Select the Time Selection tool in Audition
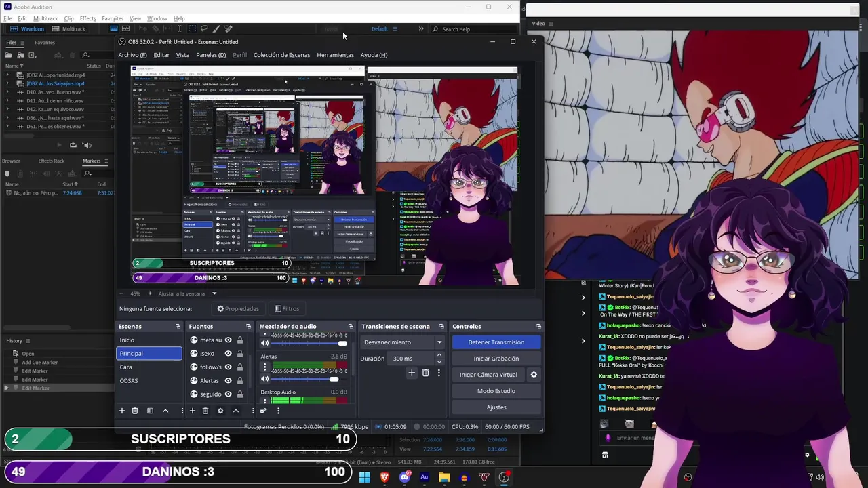868x488 pixels. click(x=179, y=29)
